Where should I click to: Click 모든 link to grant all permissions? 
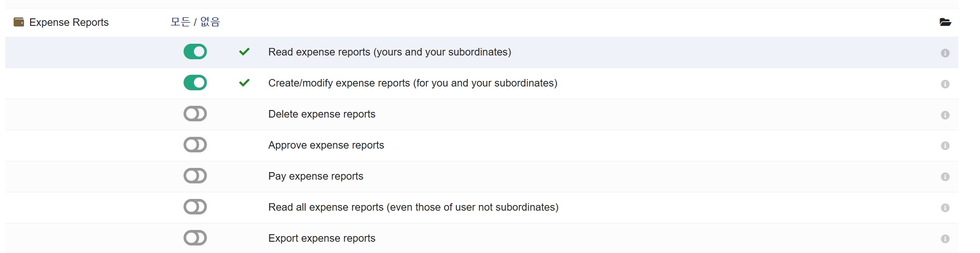pyautogui.click(x=180, y=22)
